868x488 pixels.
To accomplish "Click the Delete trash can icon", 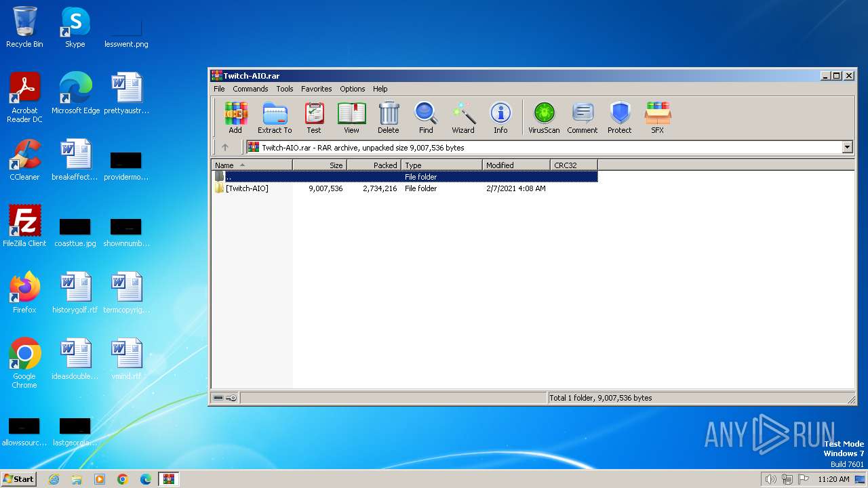I will point(389,118).
